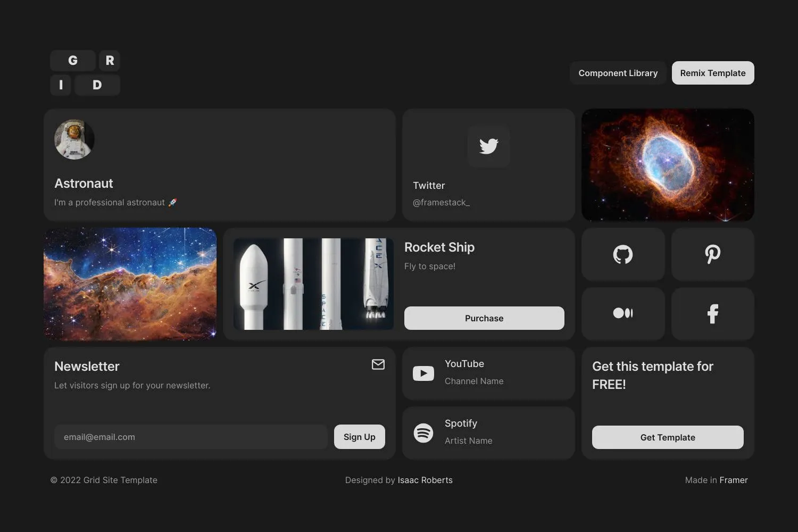Click the Remix Template button

pos(713,73)
